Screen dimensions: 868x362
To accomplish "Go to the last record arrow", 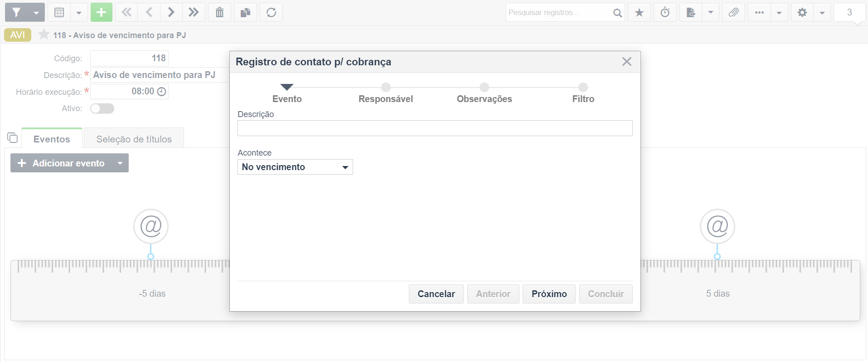I will click(x=194, y=12).
